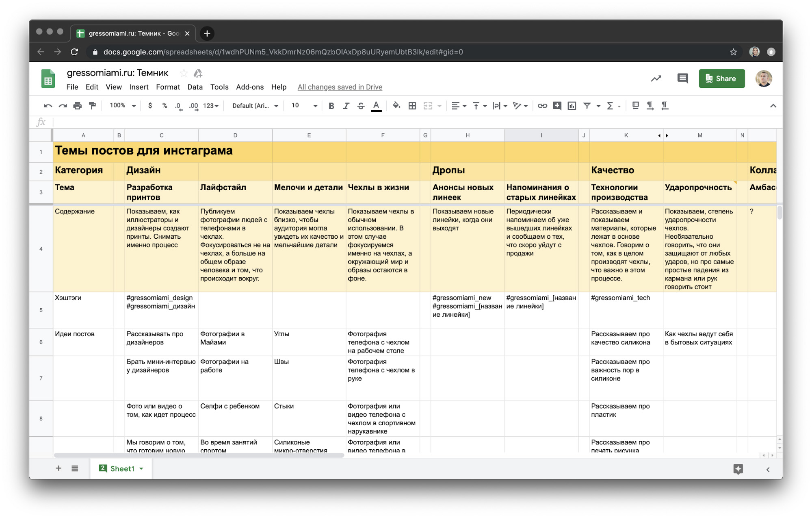The height and width of the screenshot is (518, 812).
Task: Click the input tools icon after sigma
Action: [x=636, y=105]
